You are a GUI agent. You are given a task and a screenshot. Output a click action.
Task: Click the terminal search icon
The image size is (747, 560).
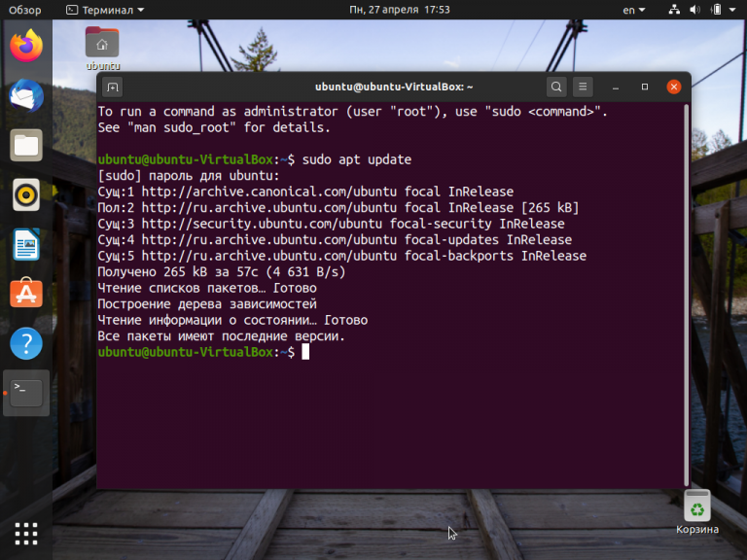[x=556, y=87]
